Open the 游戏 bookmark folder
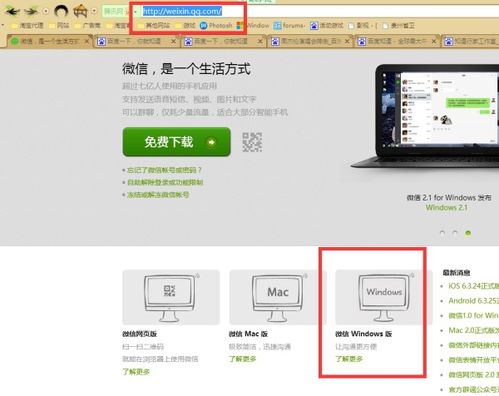The image size is (499, 396). pyautogui.click(x=185, y=25)
